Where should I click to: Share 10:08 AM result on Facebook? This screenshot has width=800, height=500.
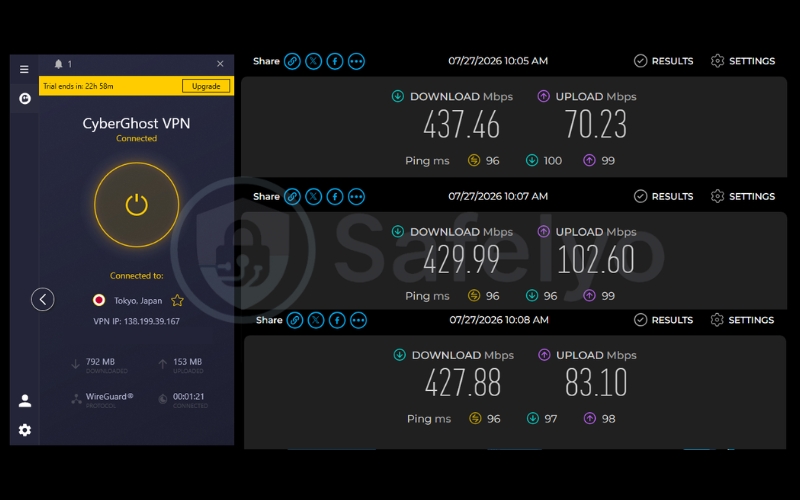coord(337,320)
